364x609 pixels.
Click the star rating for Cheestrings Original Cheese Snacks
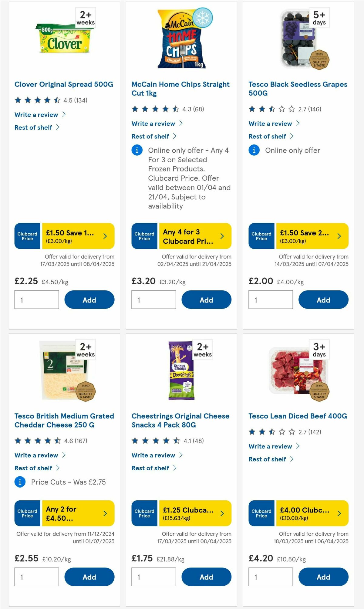155,441
